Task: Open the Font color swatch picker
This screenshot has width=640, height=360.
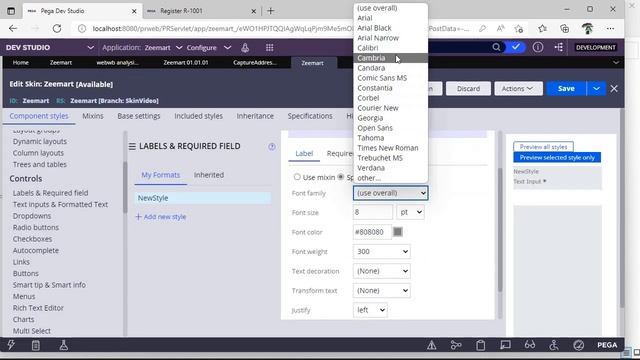Action: point(398,232)
